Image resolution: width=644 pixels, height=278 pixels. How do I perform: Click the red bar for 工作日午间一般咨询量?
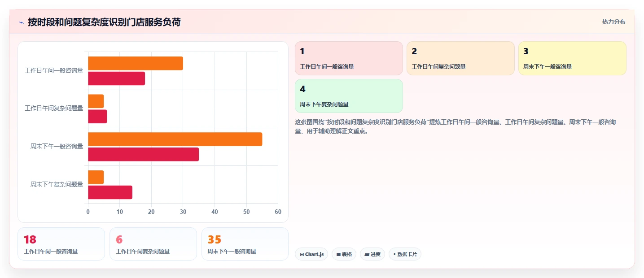[116, 78]
